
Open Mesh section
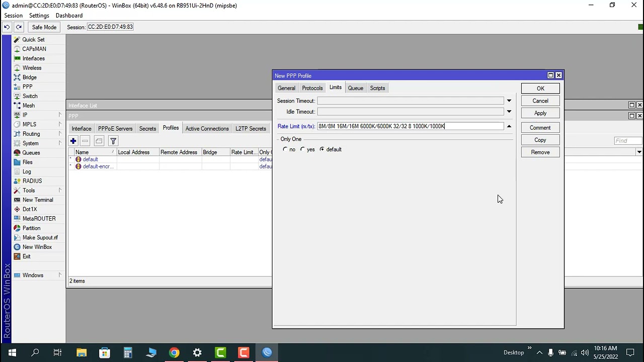coord(28,106)
